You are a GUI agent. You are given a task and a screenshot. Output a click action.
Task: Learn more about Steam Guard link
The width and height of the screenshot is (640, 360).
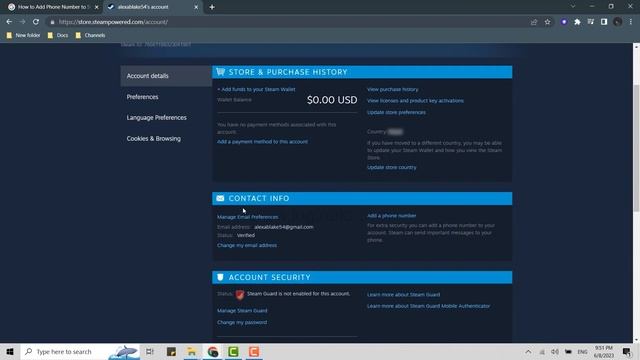tap(403, 295)
